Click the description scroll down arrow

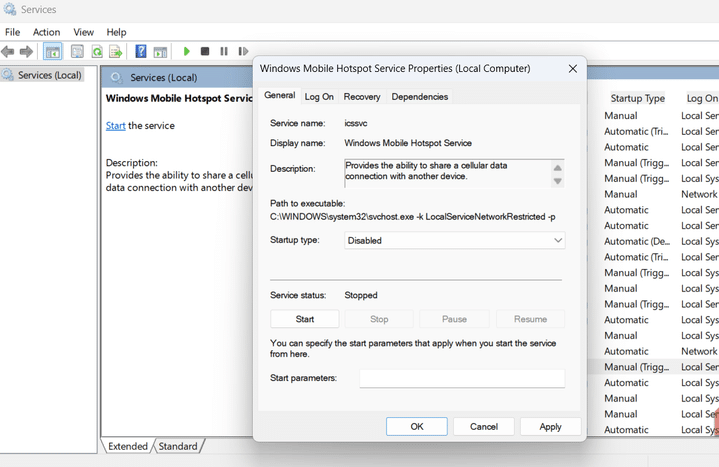(x=558, y=181)
